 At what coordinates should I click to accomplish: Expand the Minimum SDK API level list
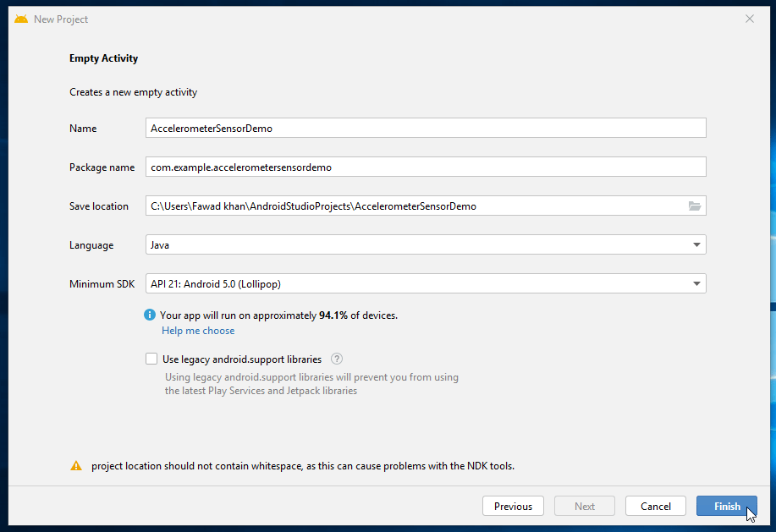click(x=697, y=283)
